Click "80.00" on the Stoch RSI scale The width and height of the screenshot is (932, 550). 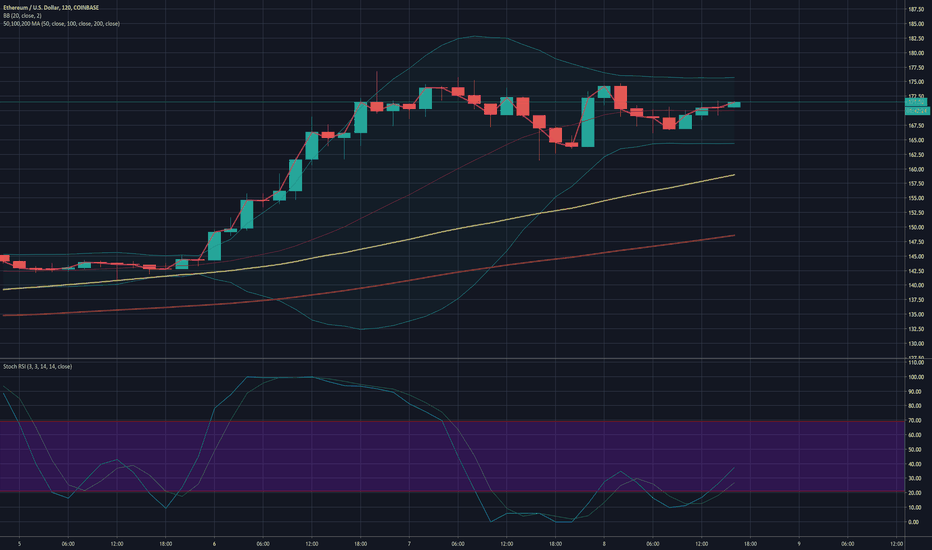pyautogui.click(x=917, y=406)
